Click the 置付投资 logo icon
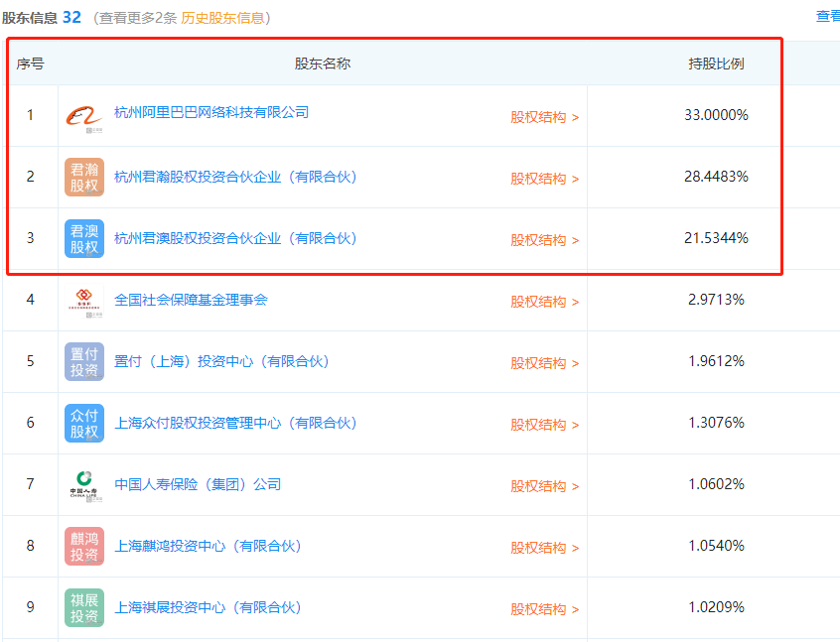840x642 pixels. click(x=84, y=362)
